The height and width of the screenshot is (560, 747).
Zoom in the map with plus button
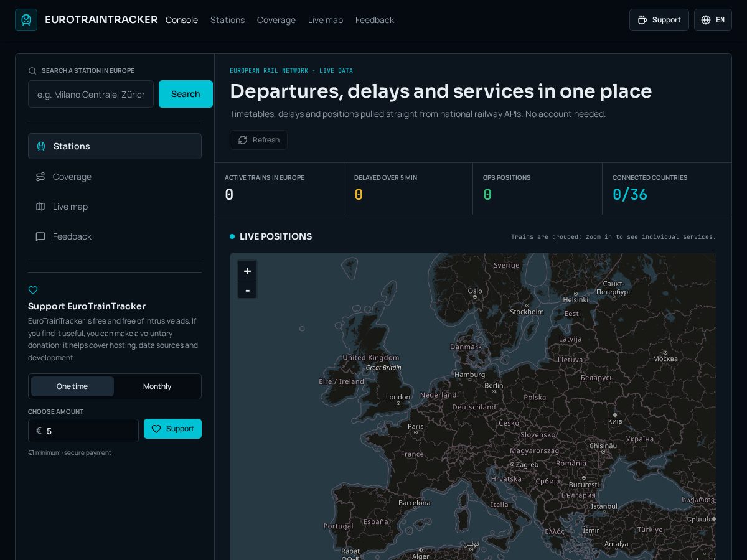247,271
